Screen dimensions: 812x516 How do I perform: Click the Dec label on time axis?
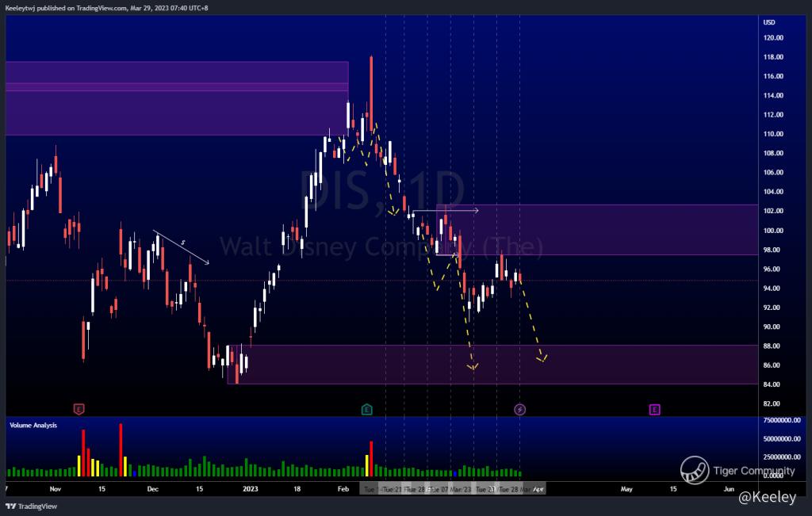(x=153, y=488)
